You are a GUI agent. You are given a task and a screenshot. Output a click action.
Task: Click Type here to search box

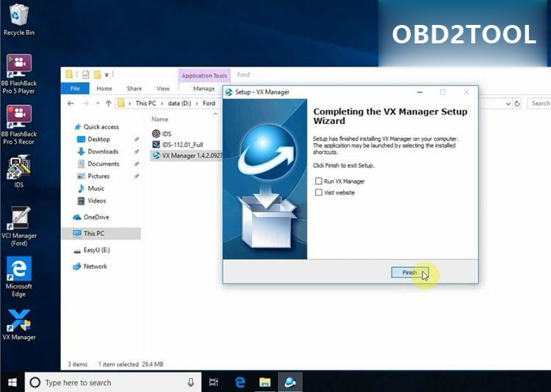click(113, 382)
